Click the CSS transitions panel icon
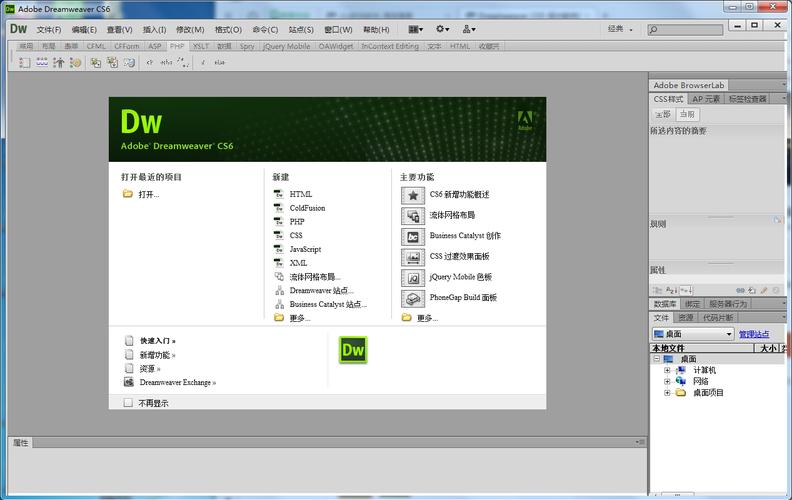 click(412, 257)
